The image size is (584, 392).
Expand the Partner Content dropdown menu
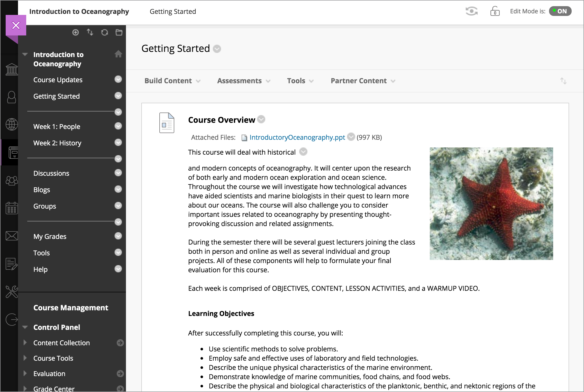(x=363, y=81)
